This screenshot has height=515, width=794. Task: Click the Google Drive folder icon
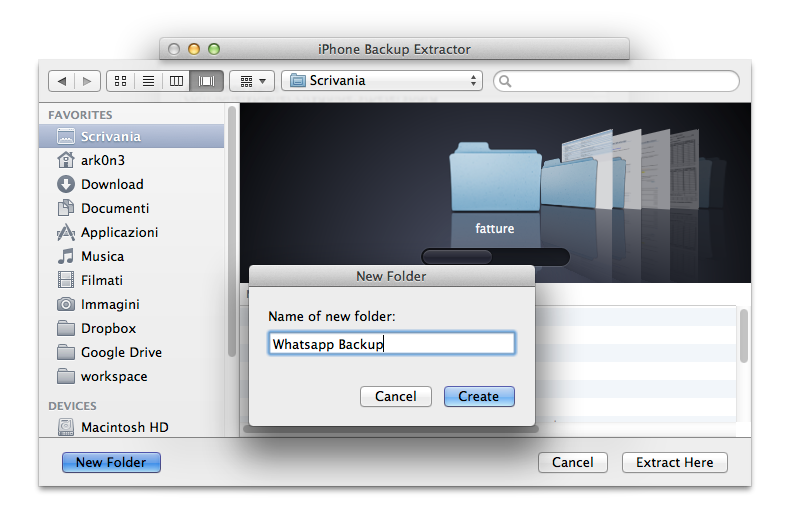66,352
